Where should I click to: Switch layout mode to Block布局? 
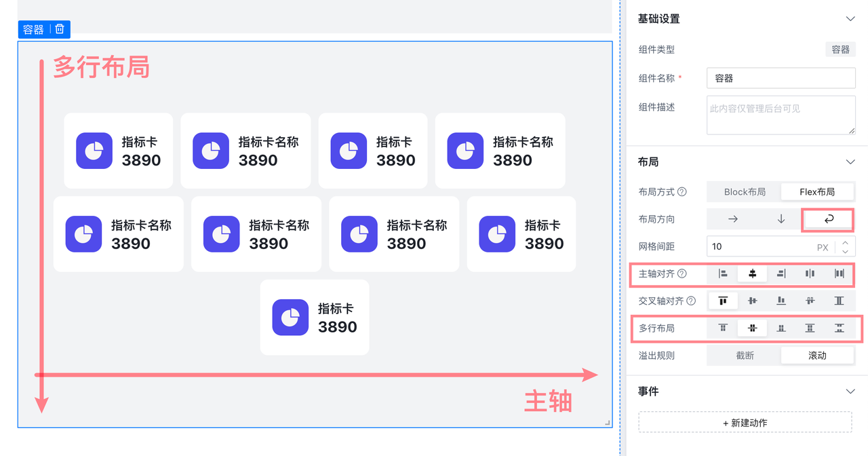[x=744, y=192]
